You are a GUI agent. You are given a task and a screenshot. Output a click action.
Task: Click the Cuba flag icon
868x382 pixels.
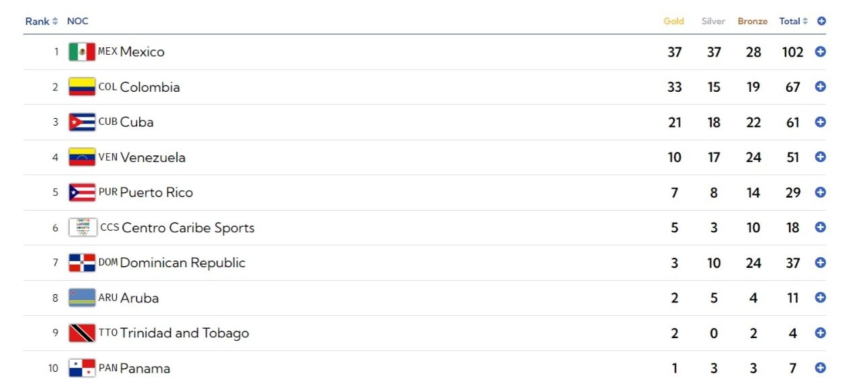tap(82, 122)
